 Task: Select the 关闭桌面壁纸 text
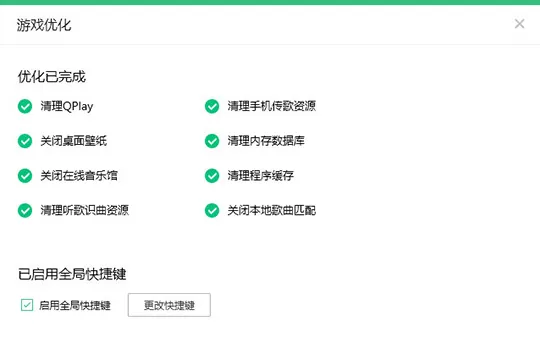[x=74, y=141]
